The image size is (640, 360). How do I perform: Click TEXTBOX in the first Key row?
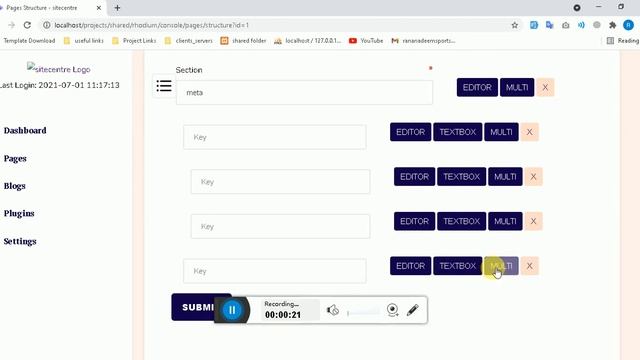point(458,132)
